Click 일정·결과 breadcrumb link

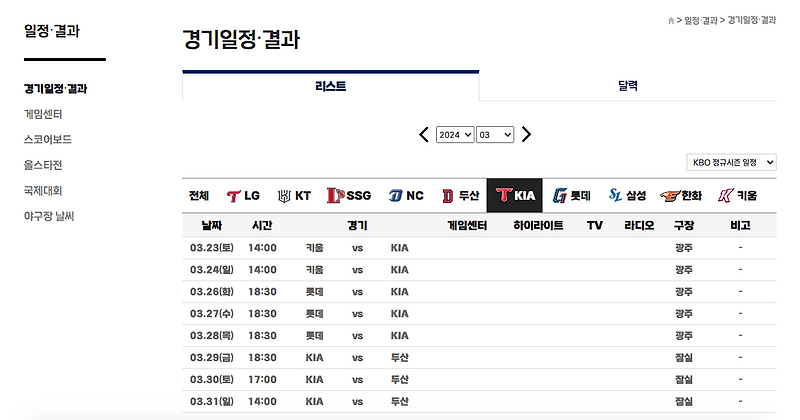(701, 20)
